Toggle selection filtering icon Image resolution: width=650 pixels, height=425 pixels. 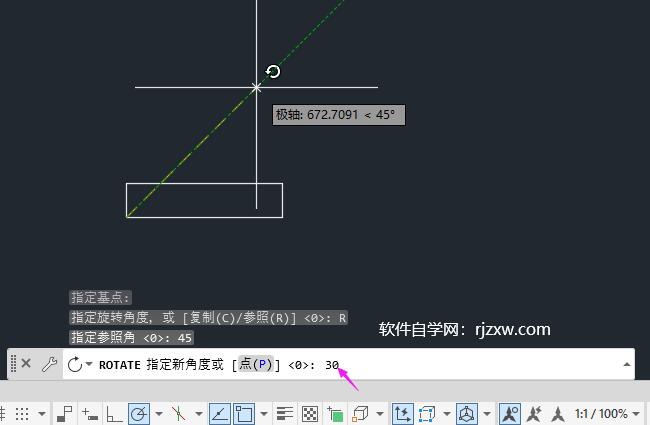coord(427,413)
